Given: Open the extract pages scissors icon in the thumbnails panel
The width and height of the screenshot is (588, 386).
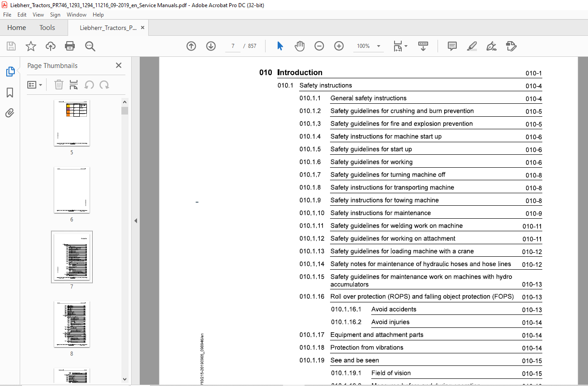Looking at the screenshot, I should pos(74,85).
